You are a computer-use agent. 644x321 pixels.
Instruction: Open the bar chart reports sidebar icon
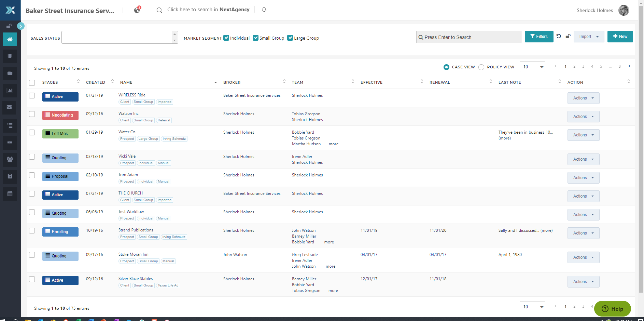point(10,91)
